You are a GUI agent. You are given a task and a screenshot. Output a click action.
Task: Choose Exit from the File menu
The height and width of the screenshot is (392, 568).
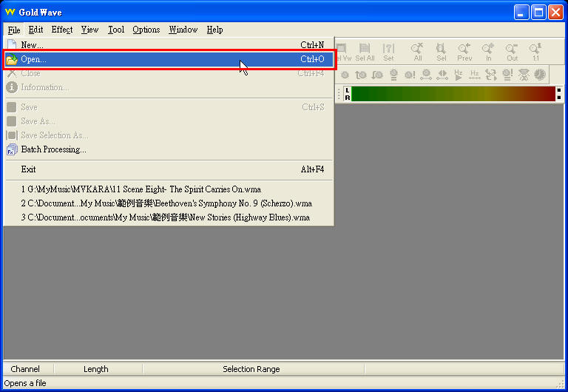click(x=29, y=169)
